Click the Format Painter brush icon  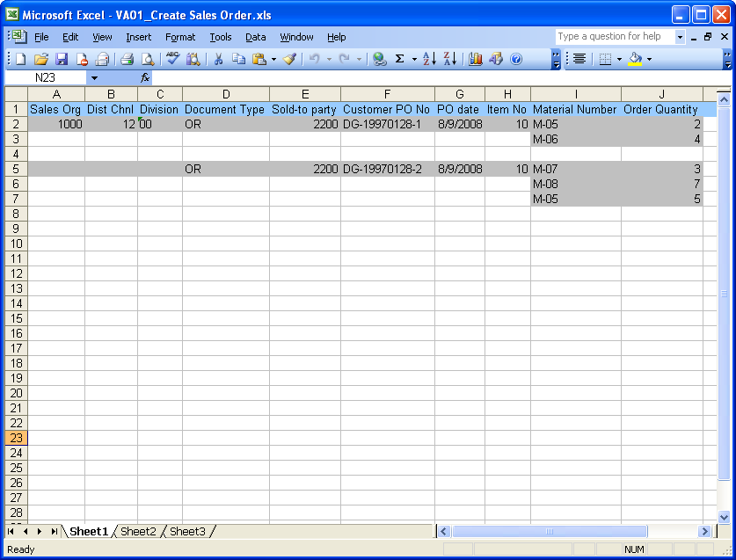tap(289, 59)
